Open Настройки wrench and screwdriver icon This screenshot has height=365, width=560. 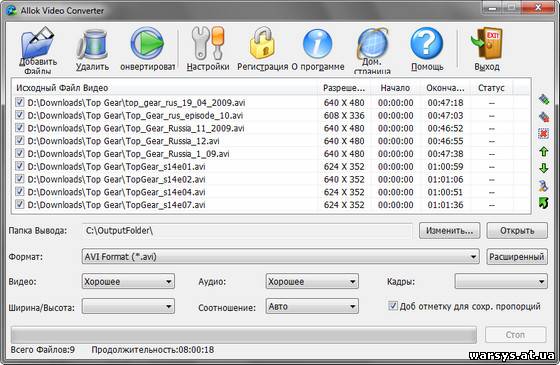[x=208, y=43]
